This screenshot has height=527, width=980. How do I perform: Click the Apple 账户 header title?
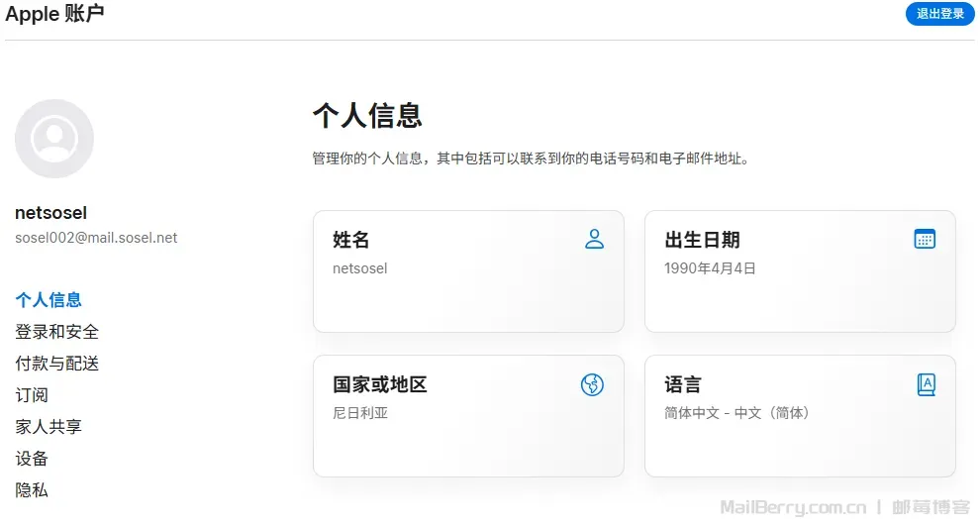(55, 14)
